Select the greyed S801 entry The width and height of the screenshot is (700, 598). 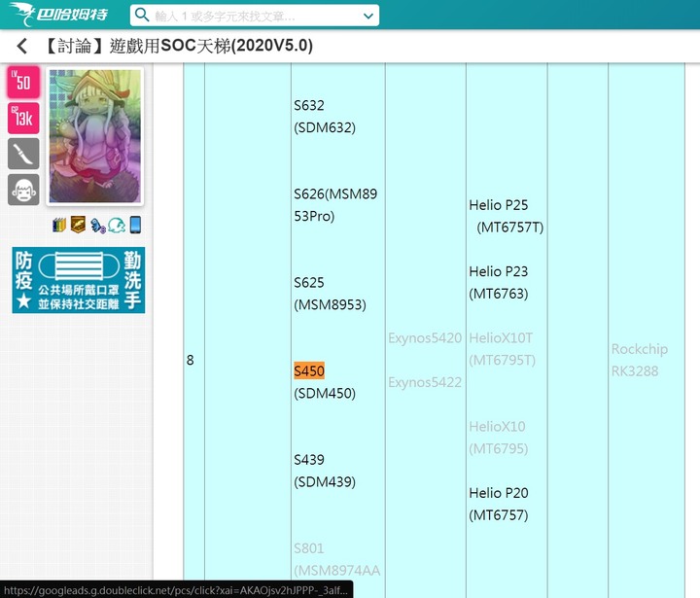click(337, 559)
